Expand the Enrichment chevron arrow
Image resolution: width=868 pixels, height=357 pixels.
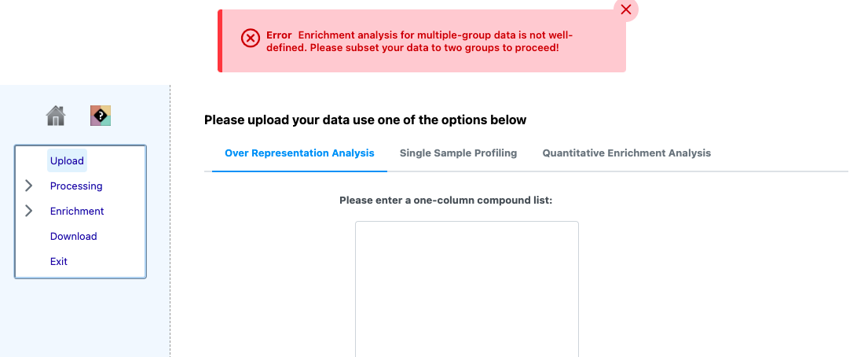pos(29,211)
